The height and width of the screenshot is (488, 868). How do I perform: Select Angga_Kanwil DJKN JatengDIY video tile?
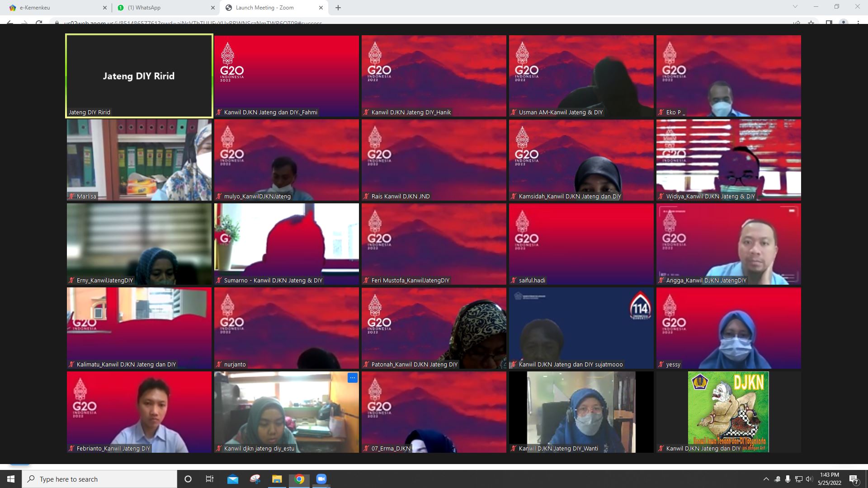click(728, 244)
